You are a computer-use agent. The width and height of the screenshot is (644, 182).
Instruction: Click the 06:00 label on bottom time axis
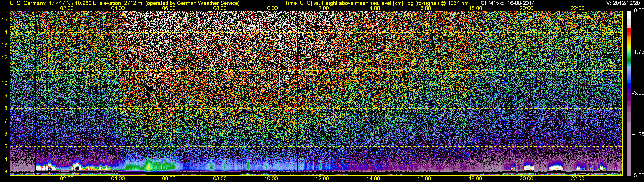[169, 179]
